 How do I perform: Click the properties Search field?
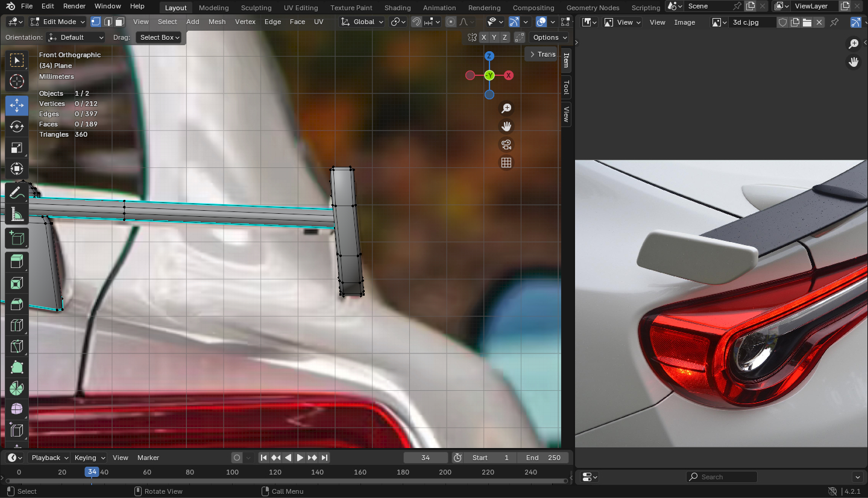722,477
